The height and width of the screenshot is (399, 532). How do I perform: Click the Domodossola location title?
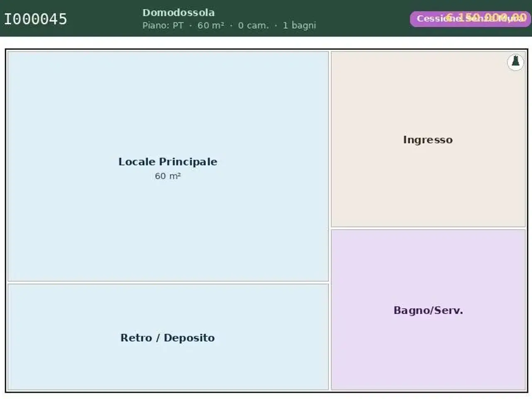(178, 12)
